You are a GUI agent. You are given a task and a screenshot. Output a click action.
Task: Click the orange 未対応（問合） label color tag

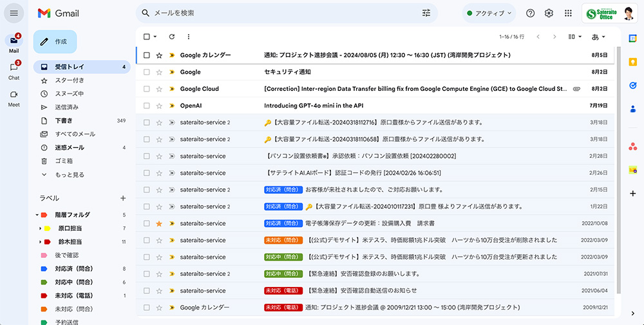(x=44, y=309)
